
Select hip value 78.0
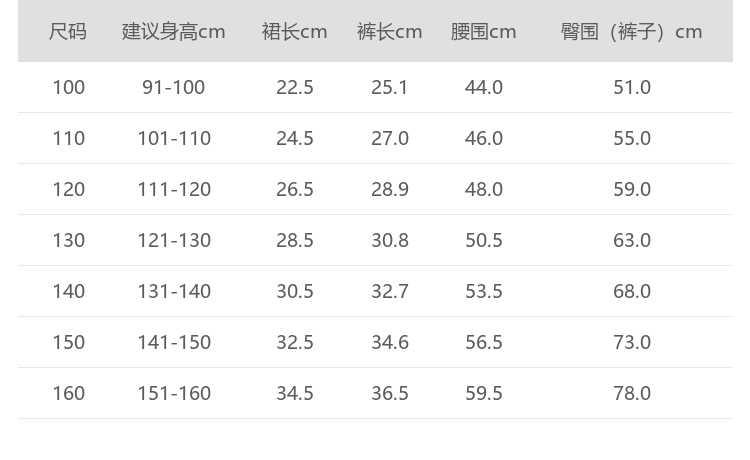coord(631,393)
